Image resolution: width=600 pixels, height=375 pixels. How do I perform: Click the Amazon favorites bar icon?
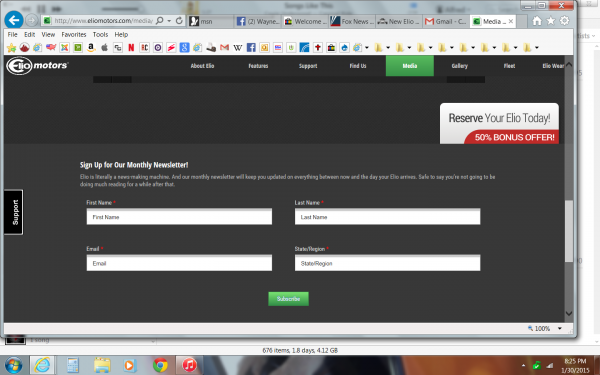pos(91,47)
